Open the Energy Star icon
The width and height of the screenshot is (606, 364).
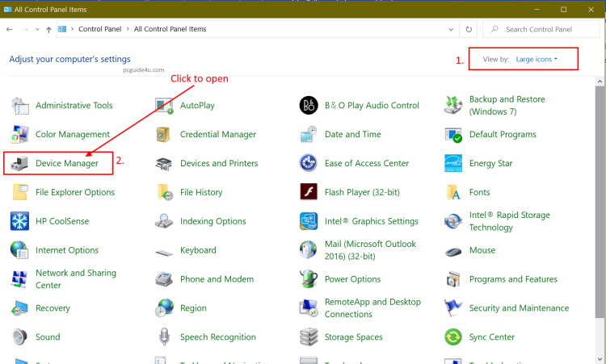[453, 163]
